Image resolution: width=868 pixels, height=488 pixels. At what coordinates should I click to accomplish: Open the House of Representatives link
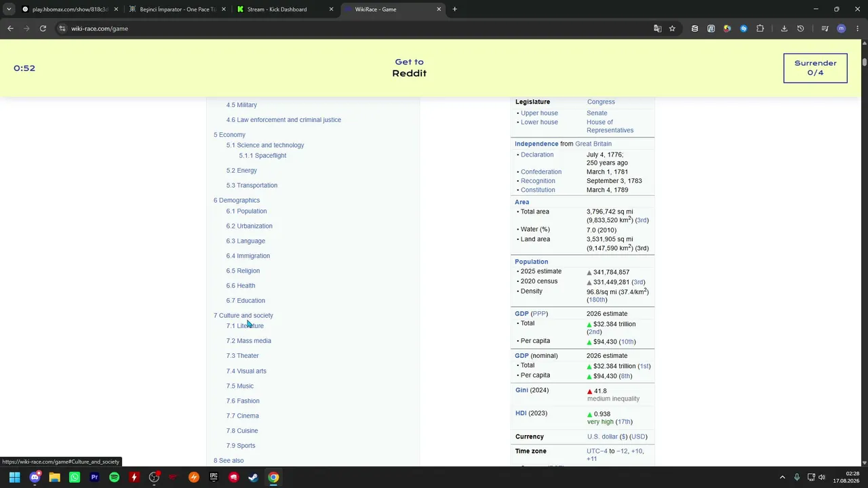click(x=610, y=126)
